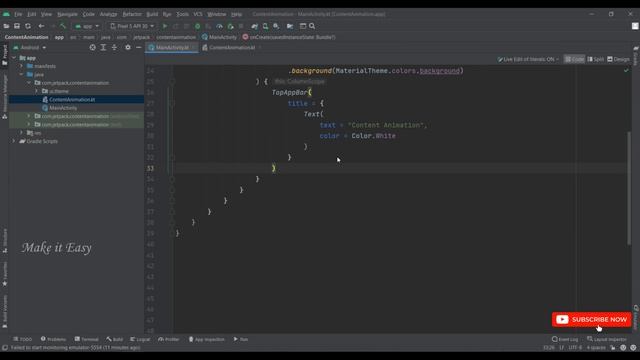Open the VCS menu
This screenshot has height=360, width=640.
198,14
